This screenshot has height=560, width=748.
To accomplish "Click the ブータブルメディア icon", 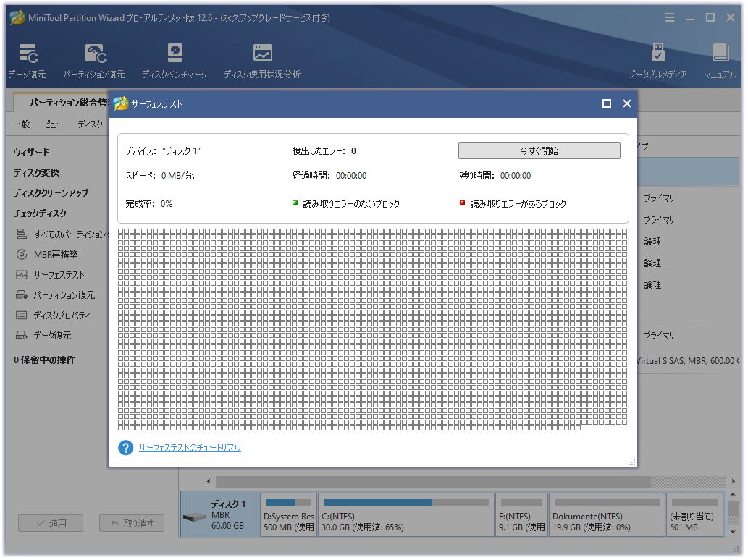I will [657, 61].
